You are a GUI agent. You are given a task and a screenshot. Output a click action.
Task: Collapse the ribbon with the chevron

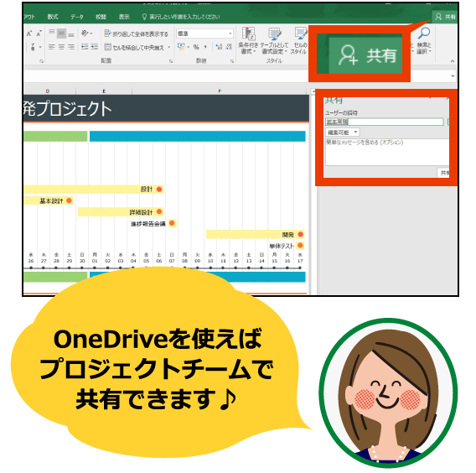[x=452, y=61]
